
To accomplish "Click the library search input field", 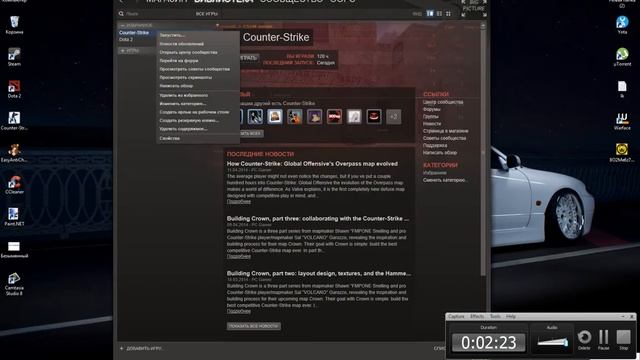I will click(157, 14).
